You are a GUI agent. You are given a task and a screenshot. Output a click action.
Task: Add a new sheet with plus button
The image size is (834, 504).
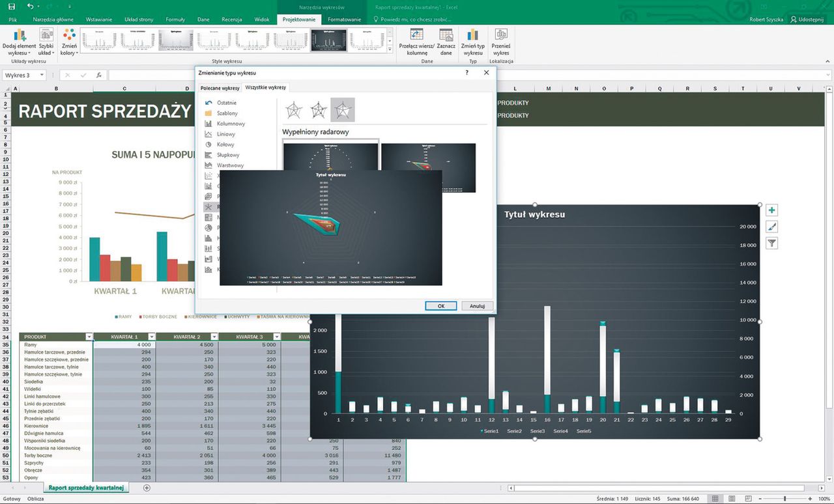point(147,488)
